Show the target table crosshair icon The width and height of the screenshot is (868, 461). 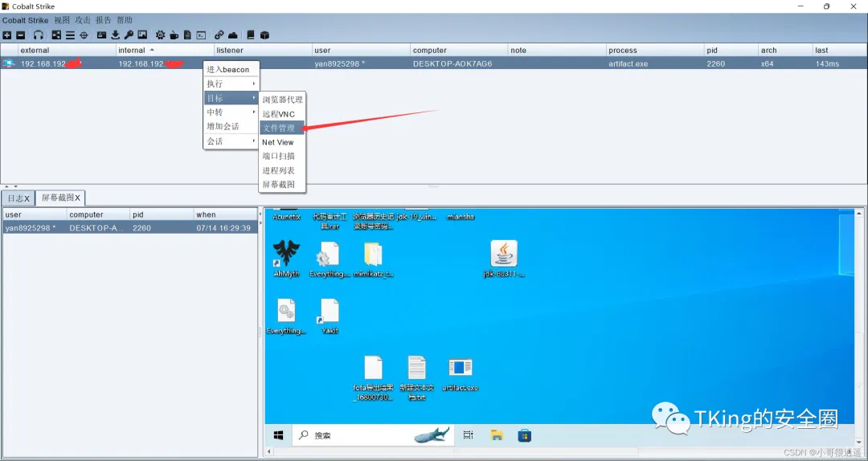(x=84, y=35)
